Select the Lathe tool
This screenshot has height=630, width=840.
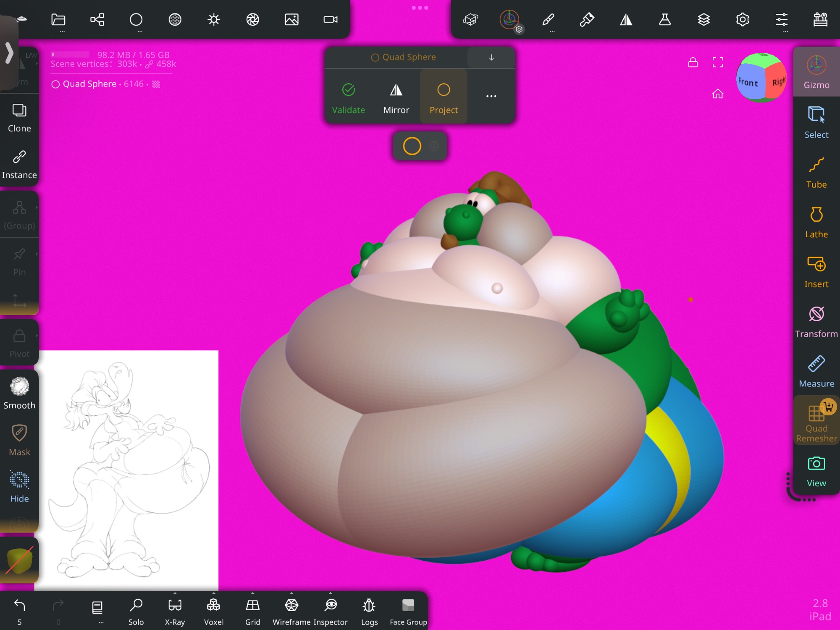pyautogui.click(x=816, y=223)
